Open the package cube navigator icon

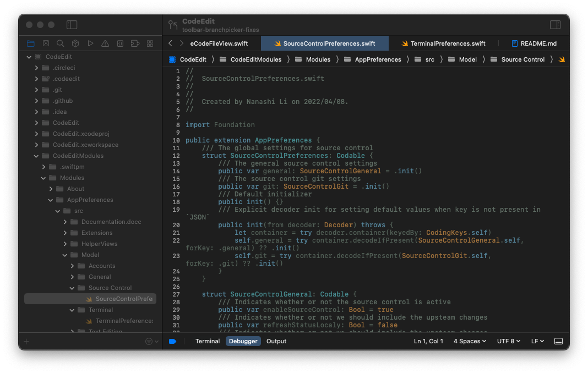click(75, 43)
